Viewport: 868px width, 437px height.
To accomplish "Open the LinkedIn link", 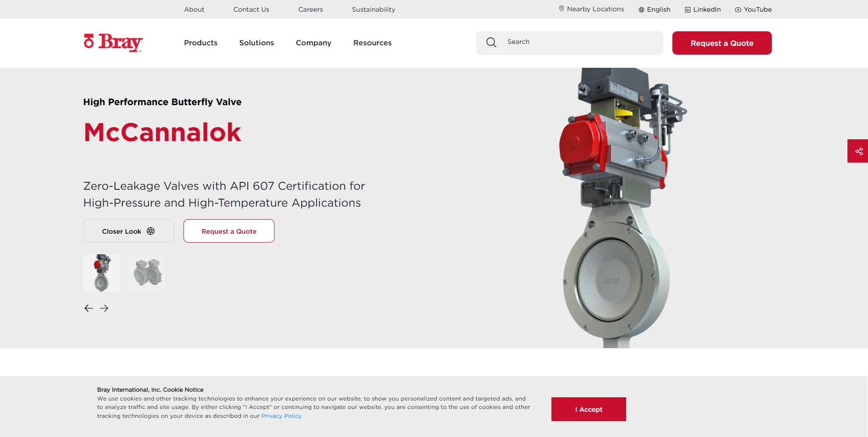I will pos(707,9).
